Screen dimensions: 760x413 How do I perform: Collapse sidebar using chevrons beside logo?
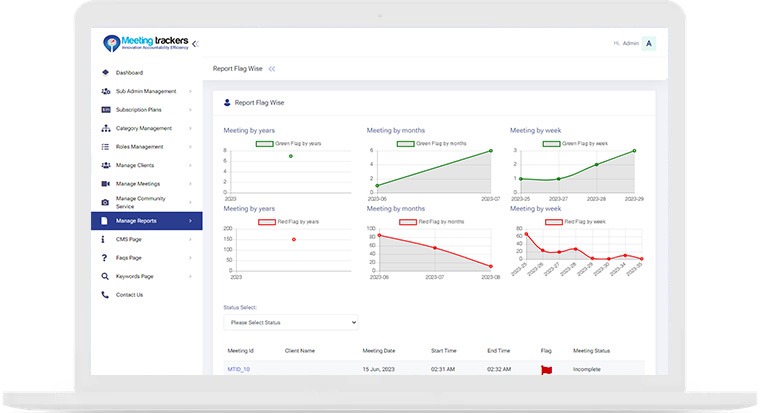(x=195, y=44)
